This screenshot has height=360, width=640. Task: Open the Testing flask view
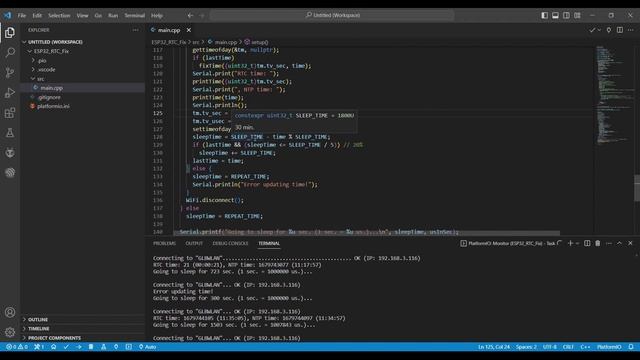[10, 133]
